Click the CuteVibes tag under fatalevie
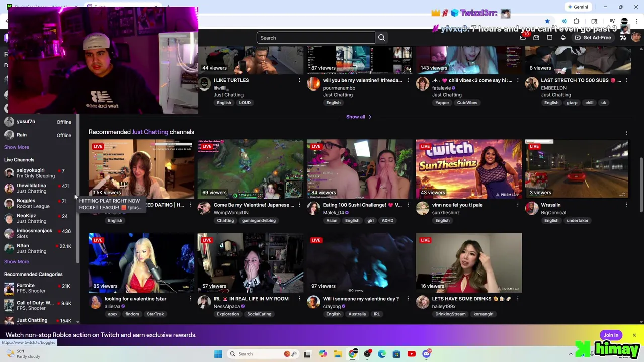This screenshot has height=362, width=644. tap(467, 103)
